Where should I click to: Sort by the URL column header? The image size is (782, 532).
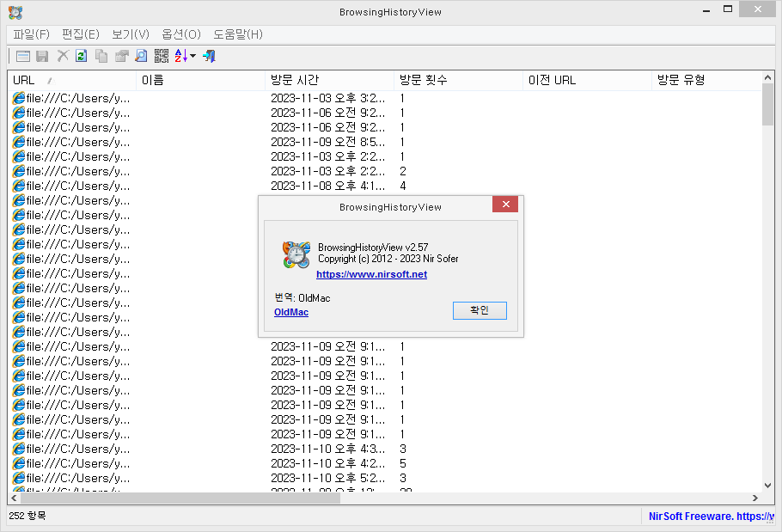(x=72, y=80)
